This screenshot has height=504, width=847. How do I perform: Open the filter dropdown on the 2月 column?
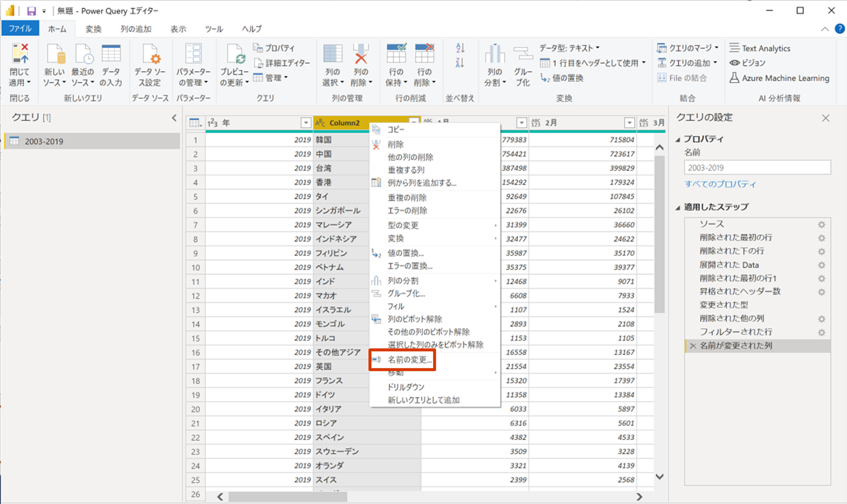(x=629, y=123)
